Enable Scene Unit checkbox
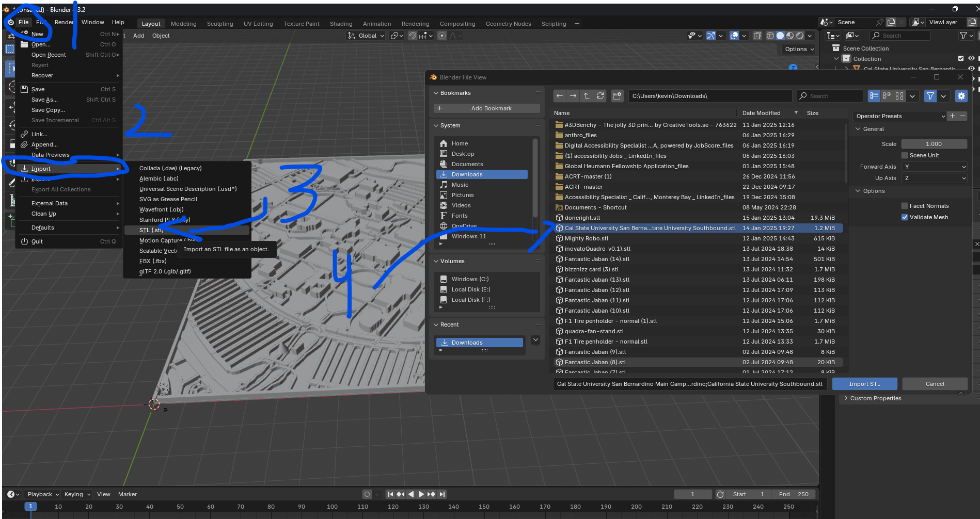Viewport: 980px width, 519px height. [905, 155]
